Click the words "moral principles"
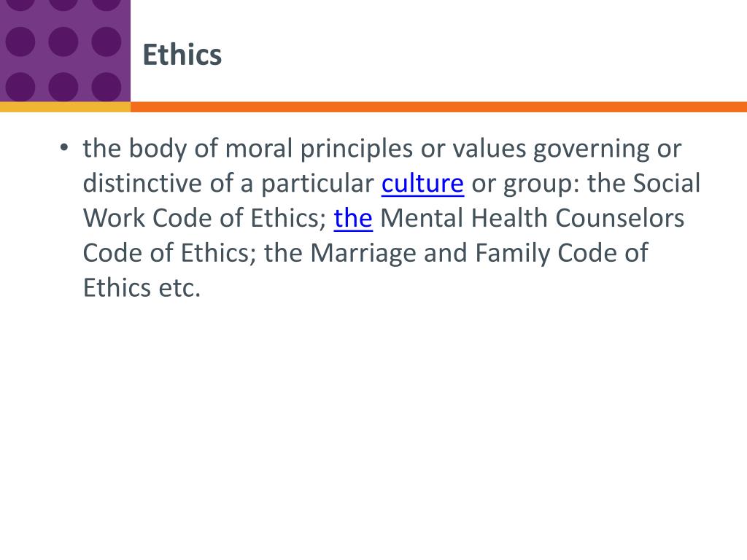747x560 pixels. 319,149
